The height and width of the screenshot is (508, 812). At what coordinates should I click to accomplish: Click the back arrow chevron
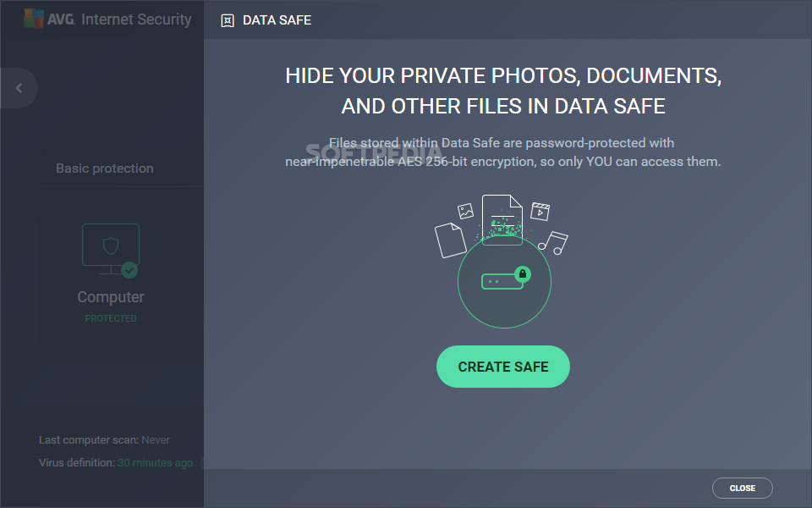19,88
